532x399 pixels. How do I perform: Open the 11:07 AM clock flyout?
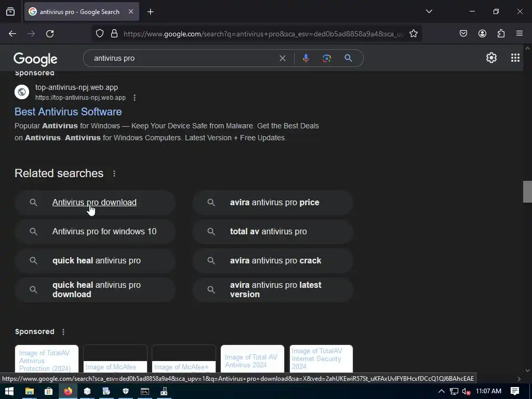[x=488, y=392]
